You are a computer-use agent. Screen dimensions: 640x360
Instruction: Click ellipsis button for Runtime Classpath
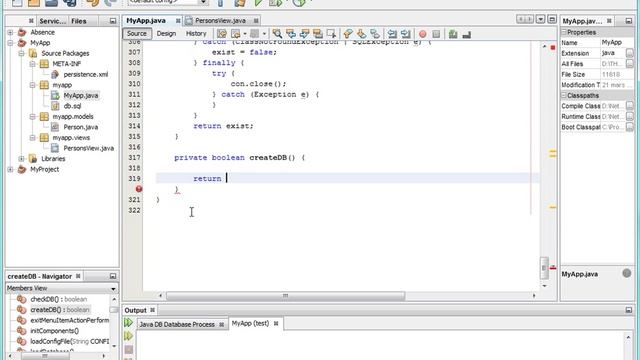click(x=630, y=116)
